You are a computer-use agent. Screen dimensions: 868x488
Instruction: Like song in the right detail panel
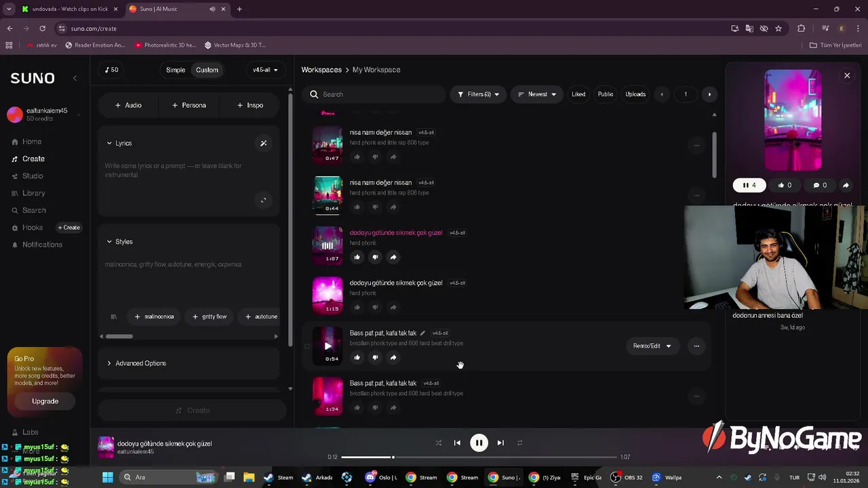pyautogui.click(x=785, y=185)
